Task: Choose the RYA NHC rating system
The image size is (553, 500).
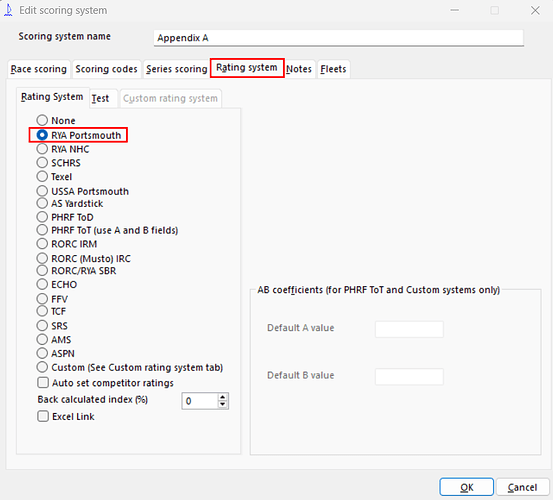Action: pos(42,149)
